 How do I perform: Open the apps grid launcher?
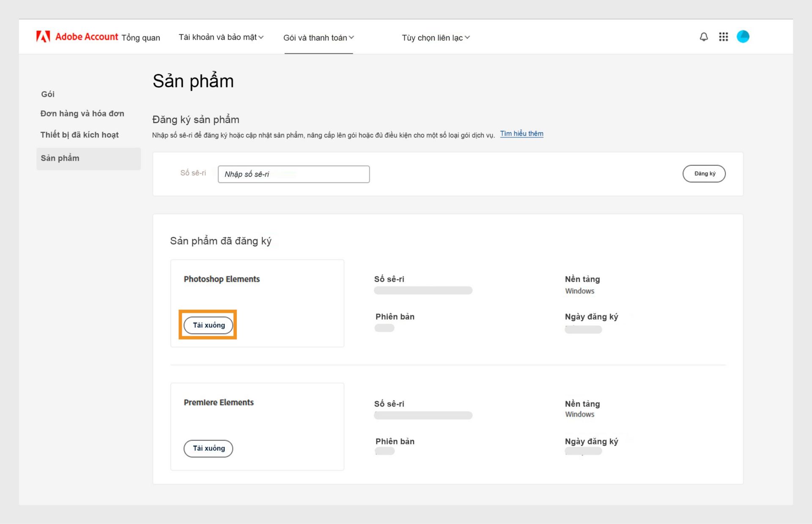point(723,37)
